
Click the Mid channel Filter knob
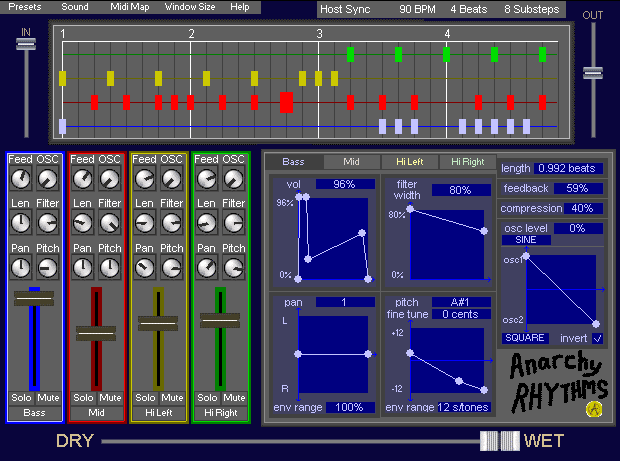(x=110, y=223)
